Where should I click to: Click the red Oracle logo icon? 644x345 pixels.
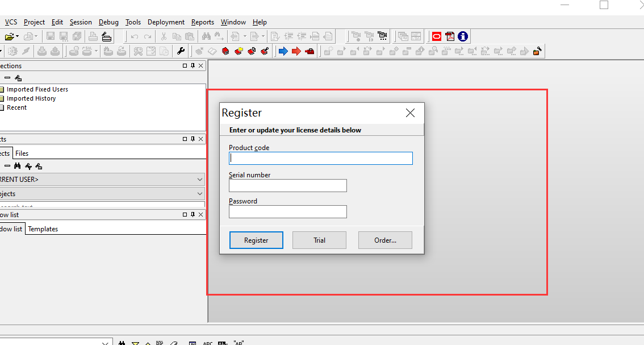[437, 36]
